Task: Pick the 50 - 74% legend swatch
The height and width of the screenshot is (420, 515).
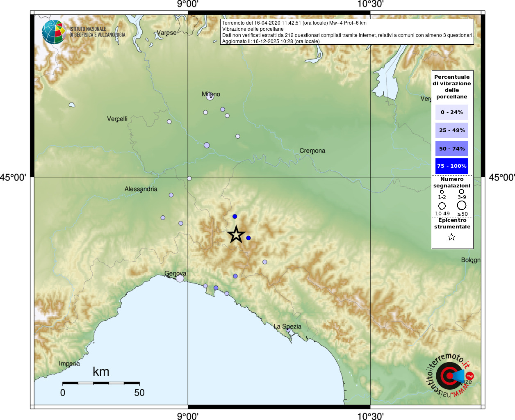Action: click(452, 148)
